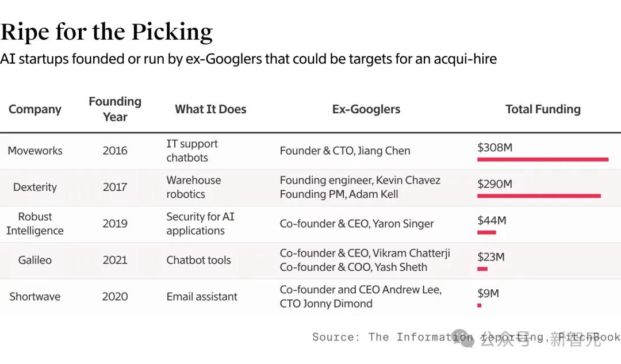The height and width of the screenshot is (364, 621).
Task: Select the Company column header
Action: click(35, 109)
